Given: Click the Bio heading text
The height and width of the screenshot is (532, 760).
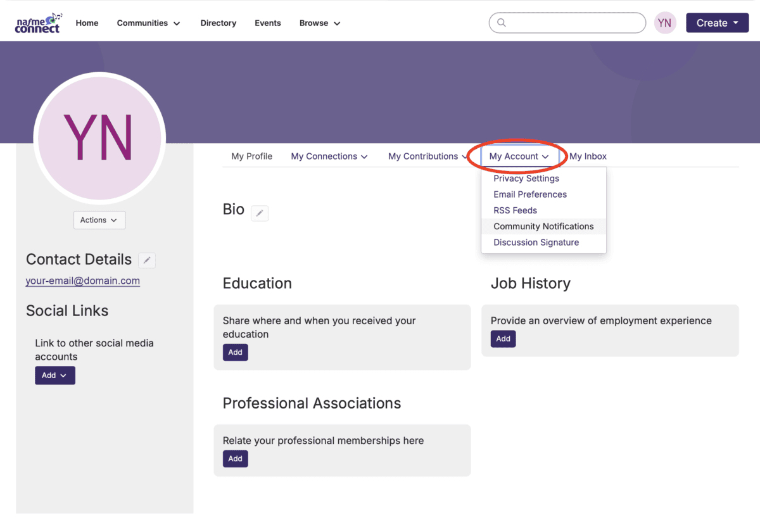Looking at the screenshot, I should [234, 210].
